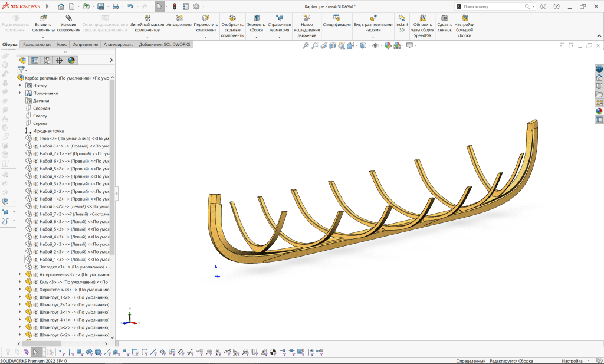This screenshot has width=604, height=364.
Task: Open the PropertyManager tab icon
Action: (35, 60)
